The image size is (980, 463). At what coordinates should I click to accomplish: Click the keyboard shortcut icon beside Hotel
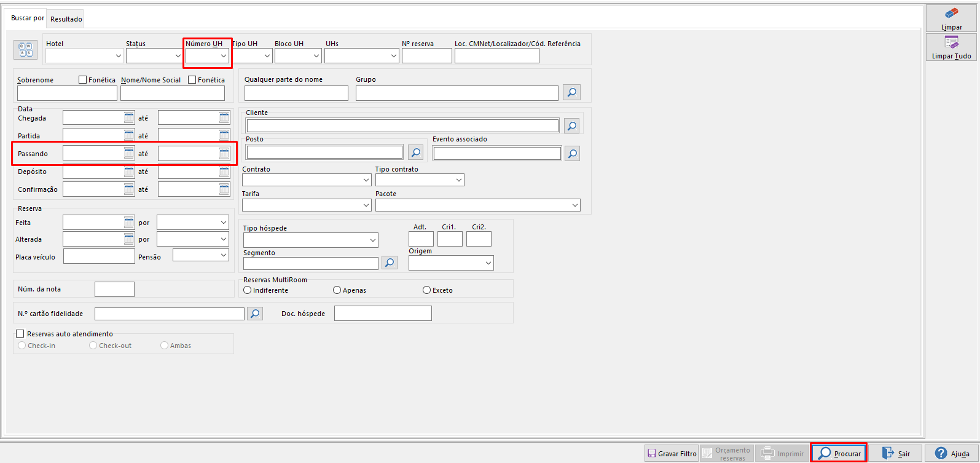(x=26, y=50)
